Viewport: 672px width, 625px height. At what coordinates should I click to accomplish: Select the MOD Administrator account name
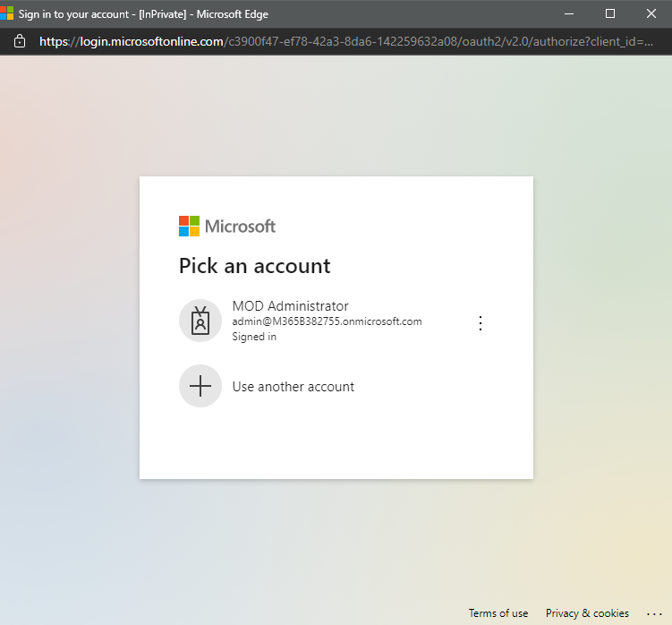tap(290, 306)
